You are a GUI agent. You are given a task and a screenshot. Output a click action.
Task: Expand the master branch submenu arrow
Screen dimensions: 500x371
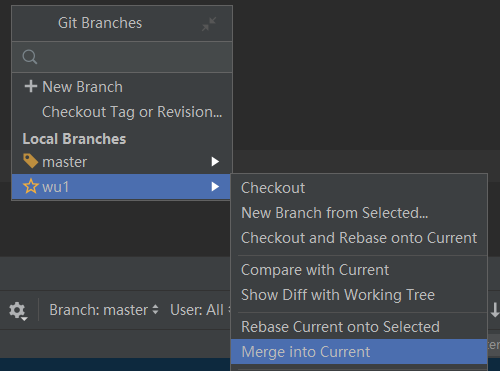click(215, 162)
